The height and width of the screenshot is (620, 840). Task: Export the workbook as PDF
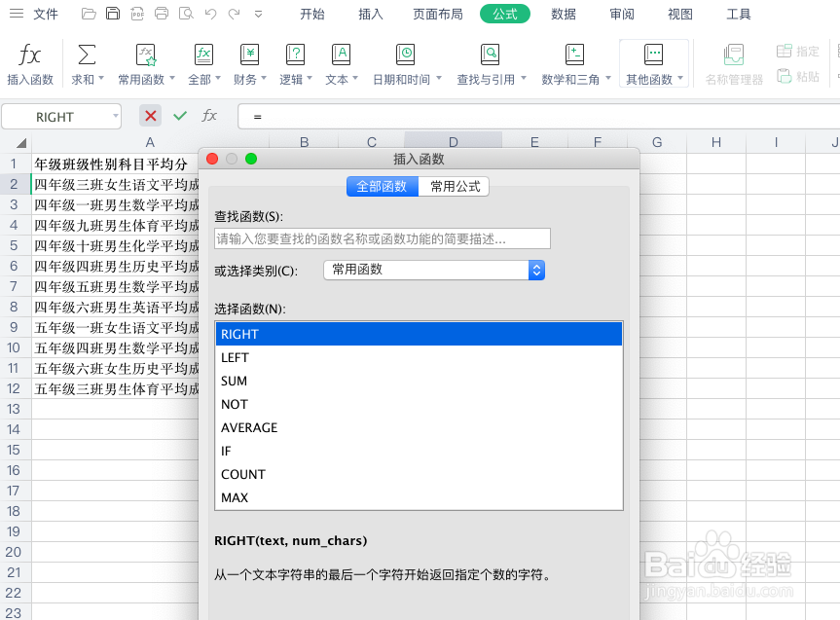tap(137, 13)
